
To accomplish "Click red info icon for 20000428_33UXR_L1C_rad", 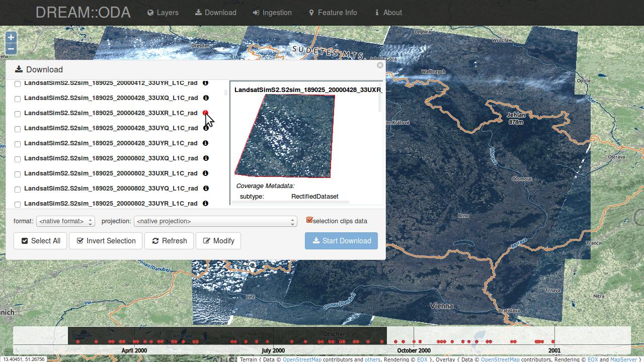I will (x=205, y=113).
